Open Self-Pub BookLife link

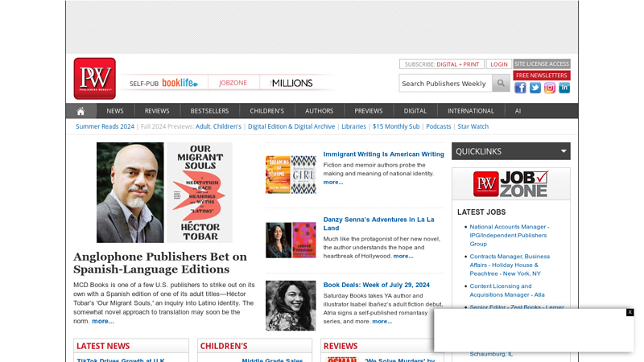point(163,83)
